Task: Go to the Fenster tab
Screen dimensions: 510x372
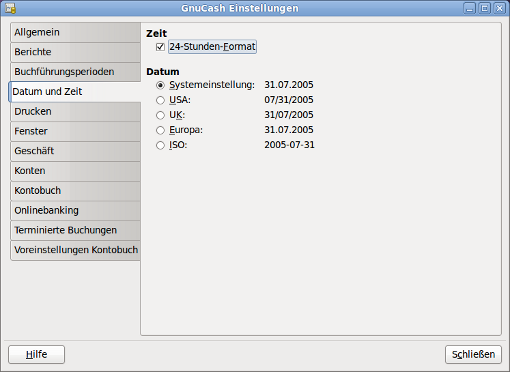Action: click(x=75, y=131)
